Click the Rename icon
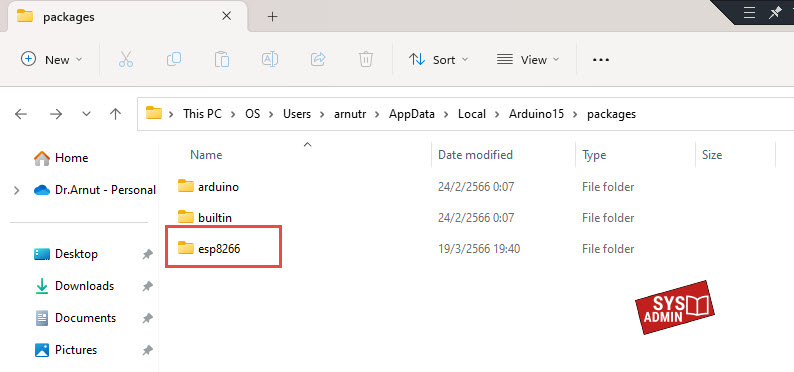The height and width of the screenshot is (372, 794). point(270,60)
